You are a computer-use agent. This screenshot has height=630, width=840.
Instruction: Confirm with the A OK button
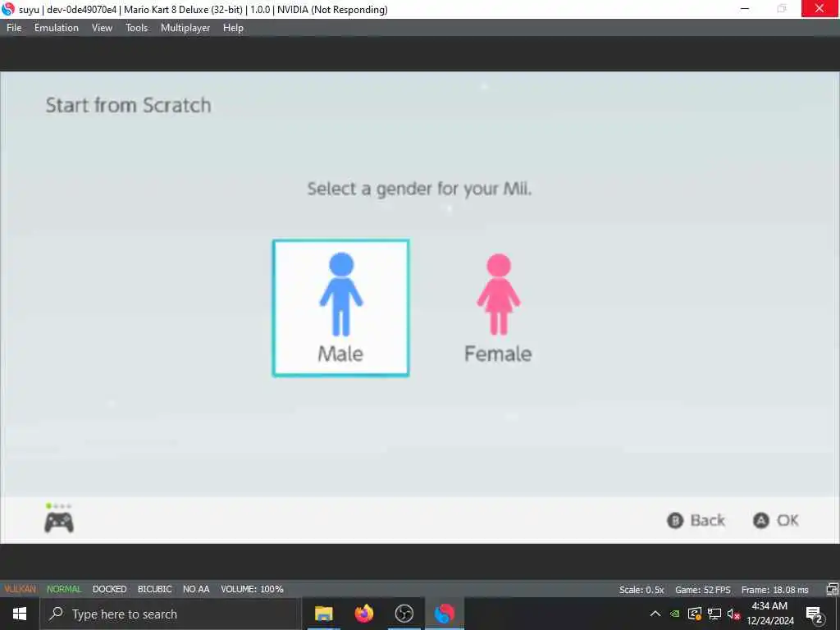(776, 520)
